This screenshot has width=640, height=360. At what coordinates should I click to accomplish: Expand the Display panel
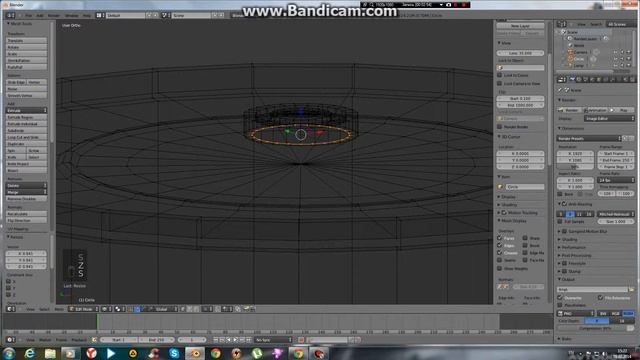(499, 197)
